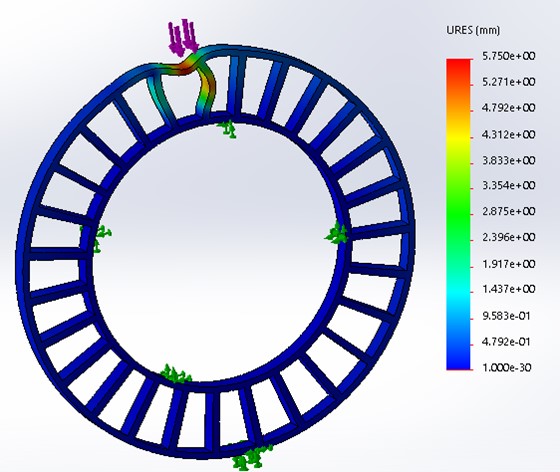This screenshot has width=560, height=472.
Task: Click legend value 1.917e+00
Action: 509,264
